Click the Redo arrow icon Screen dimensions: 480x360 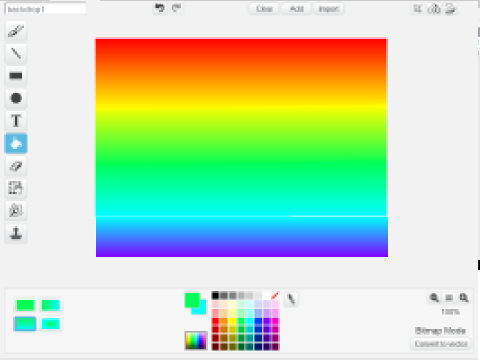(176, 8)
